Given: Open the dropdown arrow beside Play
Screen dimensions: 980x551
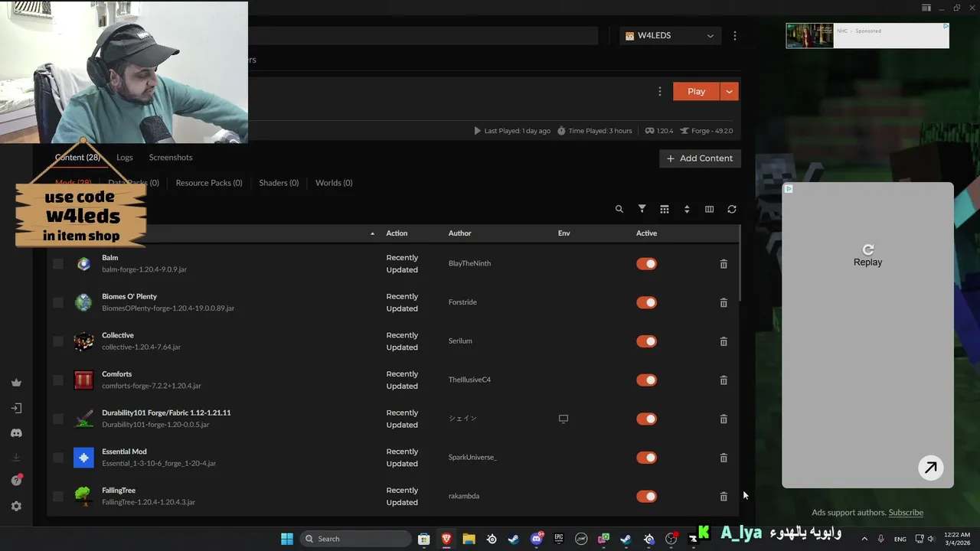Looking at the screenshot, I should [x=729, y=91].
